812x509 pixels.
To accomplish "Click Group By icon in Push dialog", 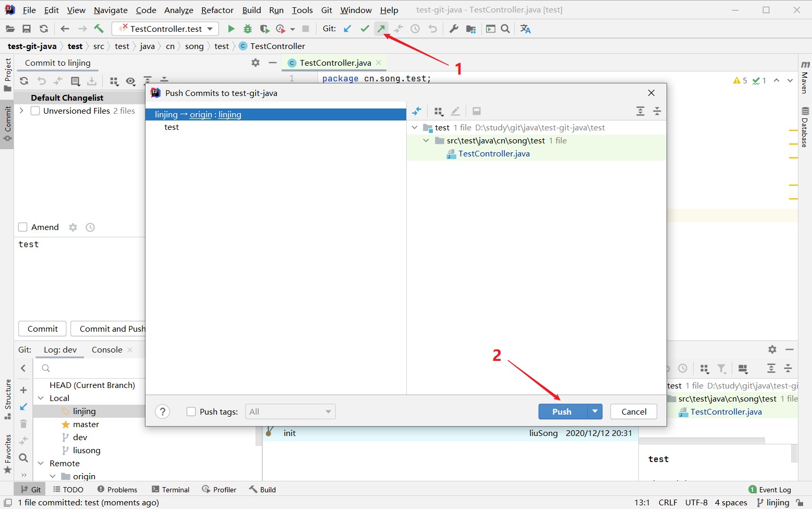I will coord(439,111).
